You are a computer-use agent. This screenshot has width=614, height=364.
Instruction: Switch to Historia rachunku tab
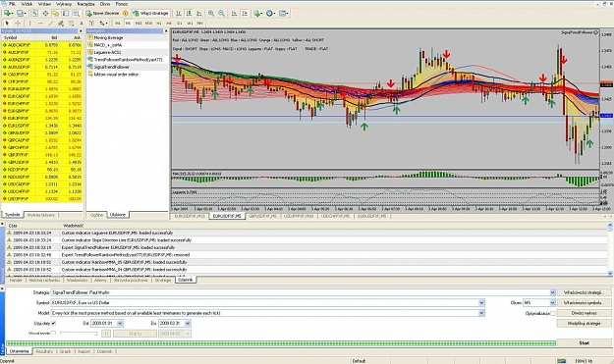[44, 280]
